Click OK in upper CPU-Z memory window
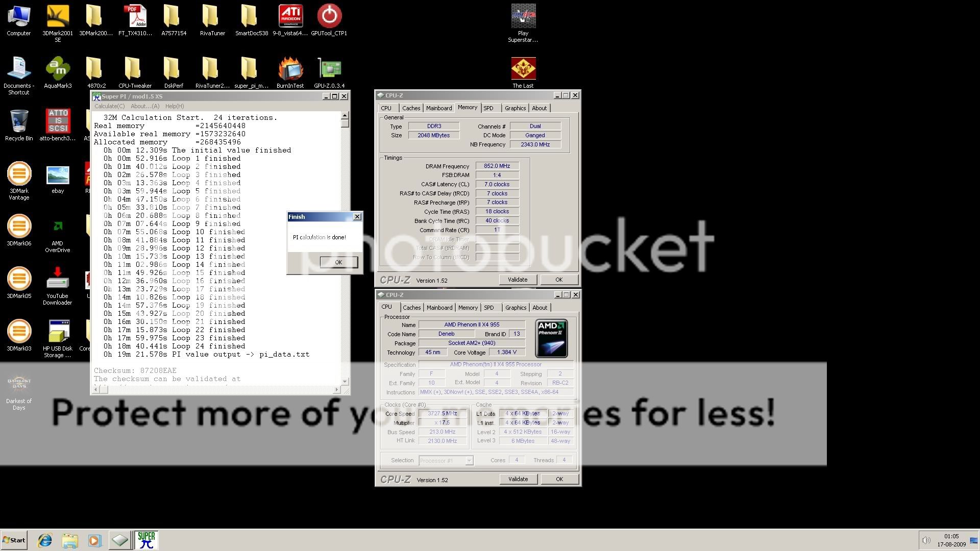Screen dimensions: 980x551 click(559, 280)
